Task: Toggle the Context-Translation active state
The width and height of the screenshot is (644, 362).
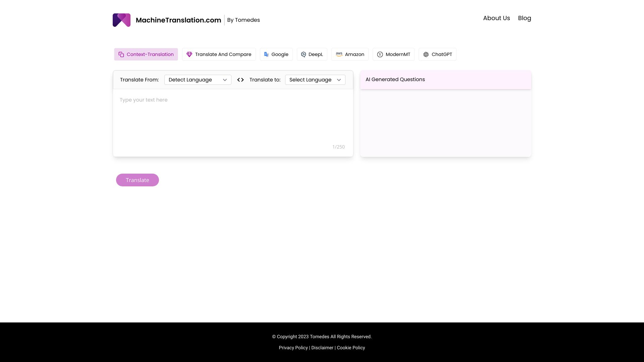Action: (x=146, y=54)
